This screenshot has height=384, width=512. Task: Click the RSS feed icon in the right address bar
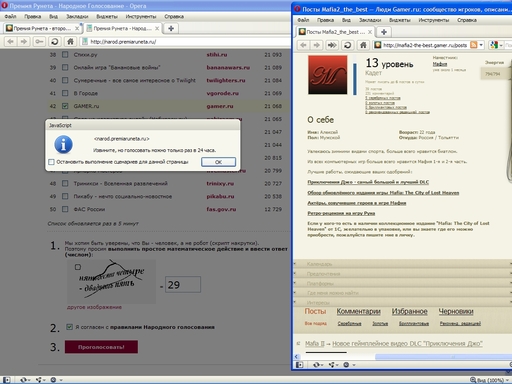point(474,45)
